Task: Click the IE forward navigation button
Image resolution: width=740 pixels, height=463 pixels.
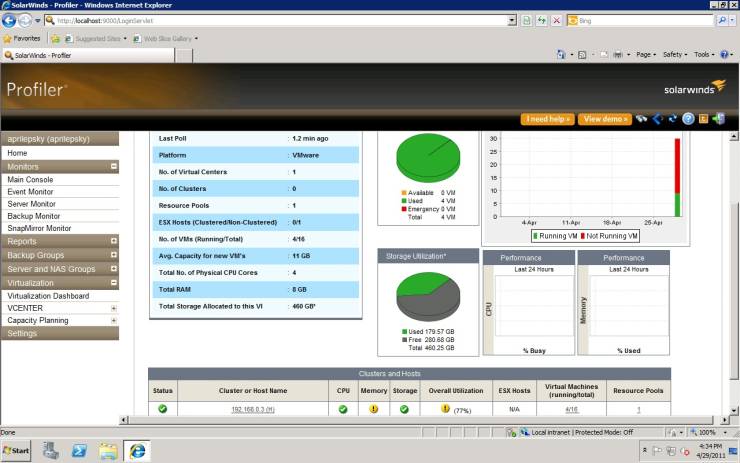Action: pos(25,21)
